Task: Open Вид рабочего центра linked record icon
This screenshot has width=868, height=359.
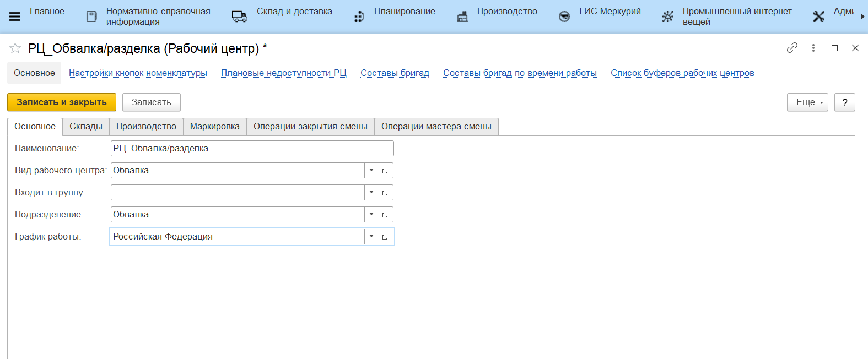Action: [386, 170]
